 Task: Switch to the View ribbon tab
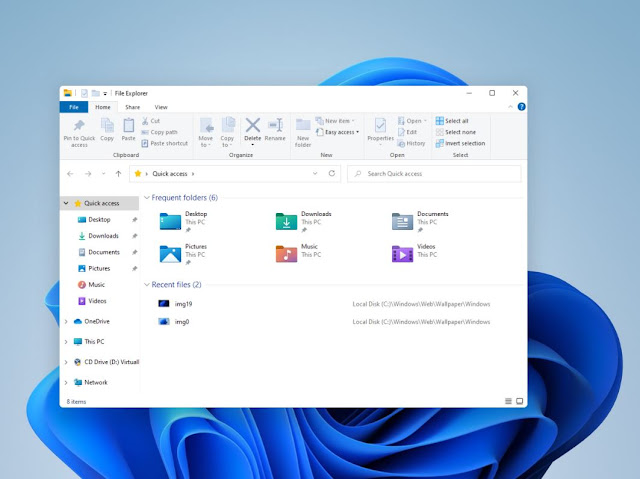161,107
